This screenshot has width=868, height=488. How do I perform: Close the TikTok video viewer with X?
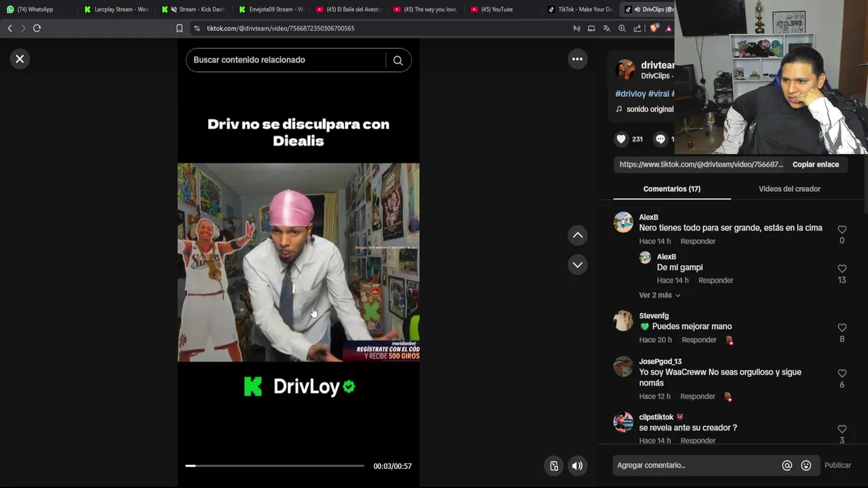click(20, 59)
